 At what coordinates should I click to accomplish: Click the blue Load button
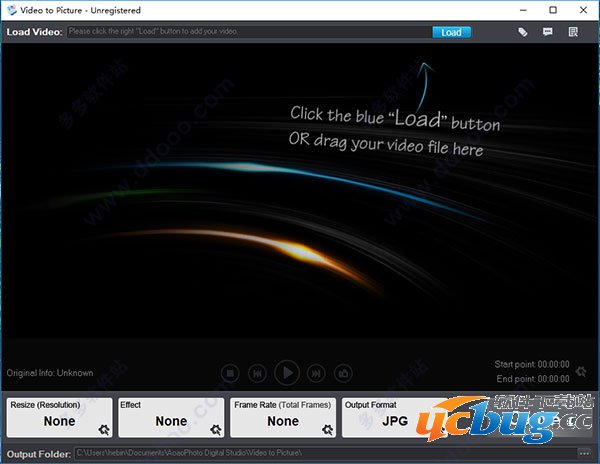(451, 32)
